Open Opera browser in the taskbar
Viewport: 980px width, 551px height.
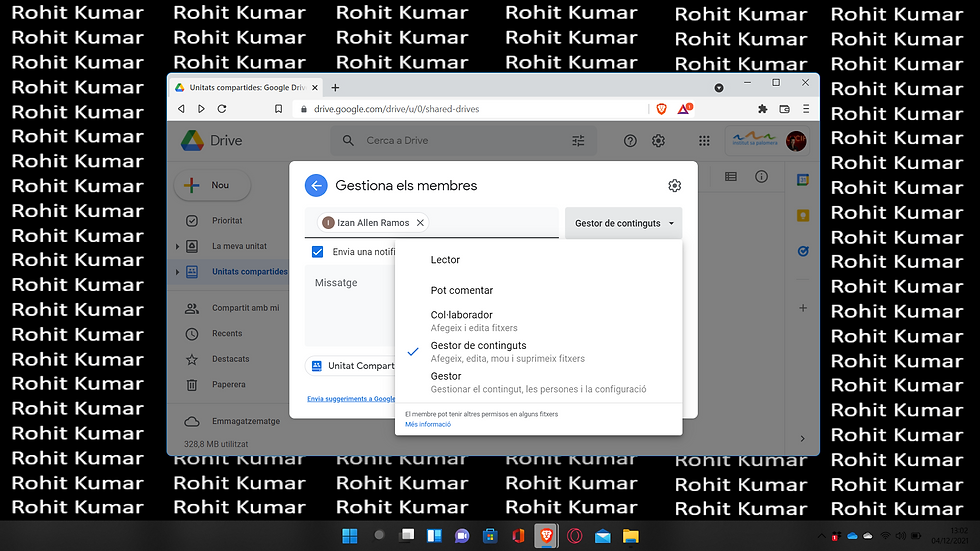click(x=574, y=535)
